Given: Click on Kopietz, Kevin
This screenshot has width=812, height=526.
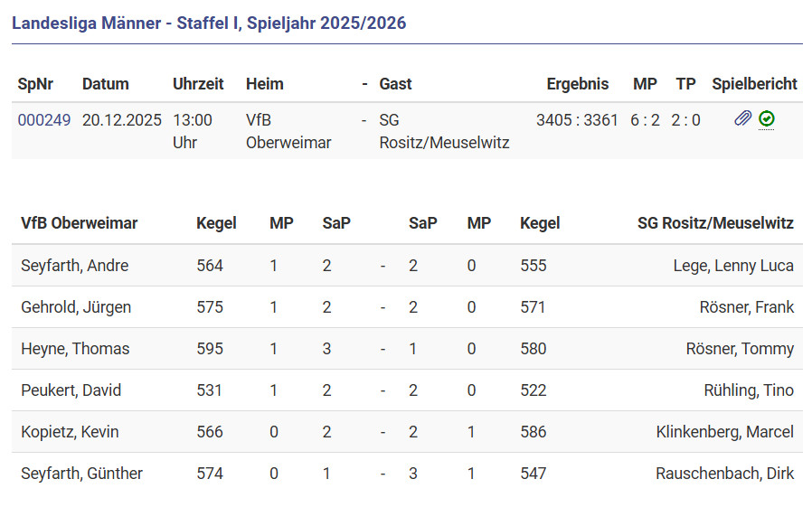Looking at the screenshot, I should 70,432.
